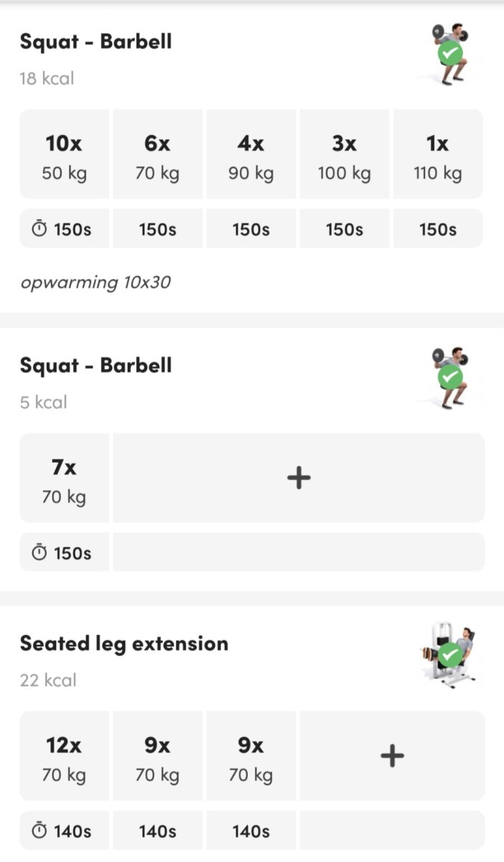Tap the stopwatch icon under the 7x 70 kg set
Screen dimensions: 504x862
coord(41,553)
